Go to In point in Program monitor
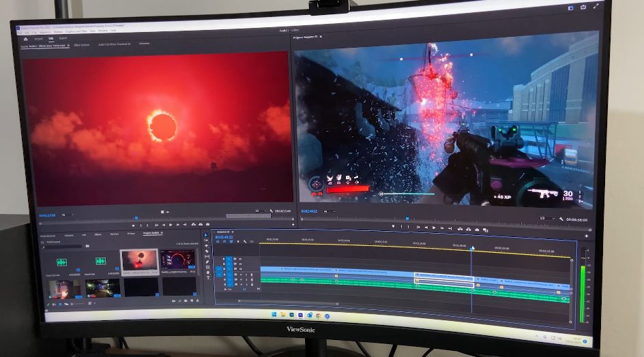644x357 pixels. (418, 227)
